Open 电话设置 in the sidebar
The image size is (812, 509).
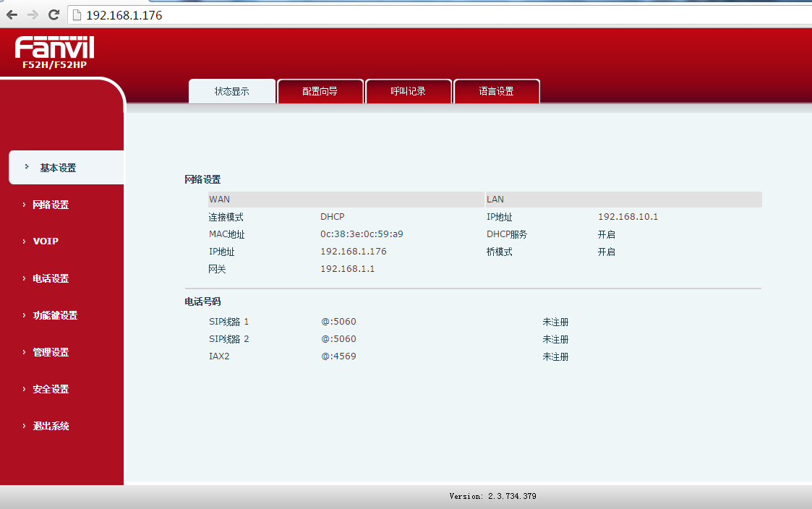tap(51, 278)
